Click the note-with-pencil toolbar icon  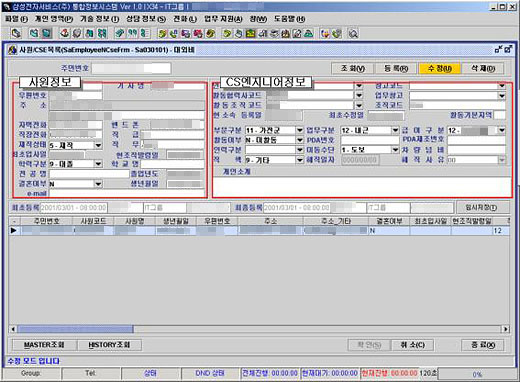[x=298, y=33]
